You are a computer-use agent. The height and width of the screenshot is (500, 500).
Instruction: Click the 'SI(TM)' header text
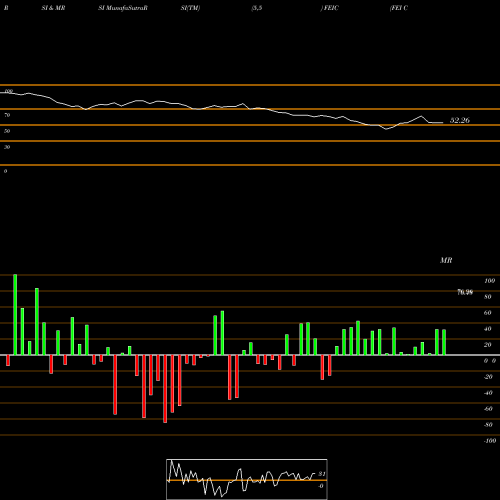(190, 8)
